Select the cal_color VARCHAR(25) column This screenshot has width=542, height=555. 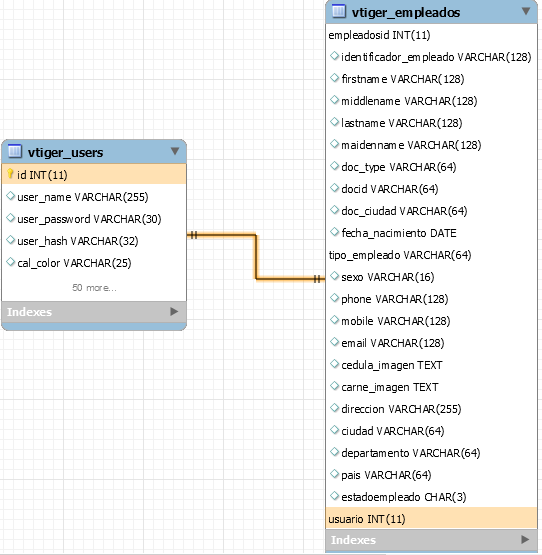(x=94, y=263)
